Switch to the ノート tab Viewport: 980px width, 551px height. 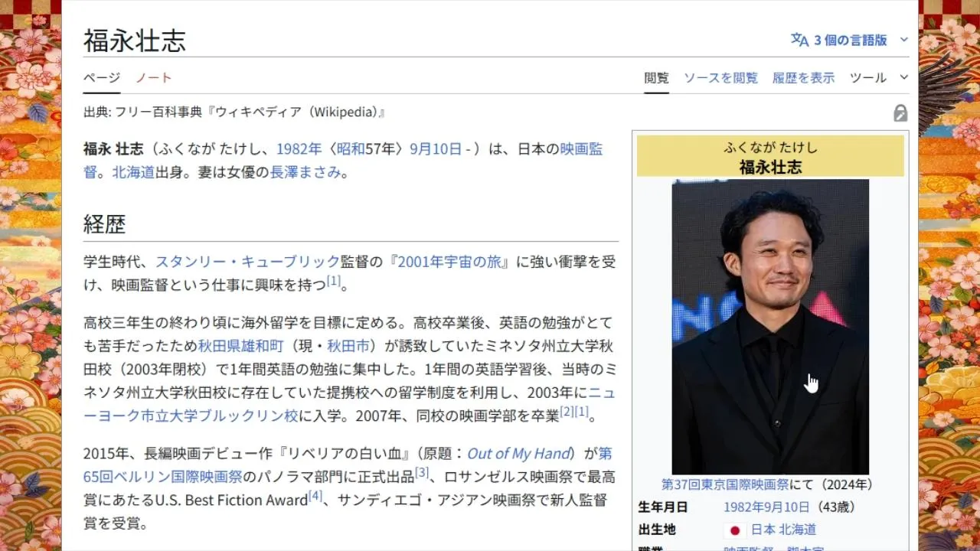154,77
